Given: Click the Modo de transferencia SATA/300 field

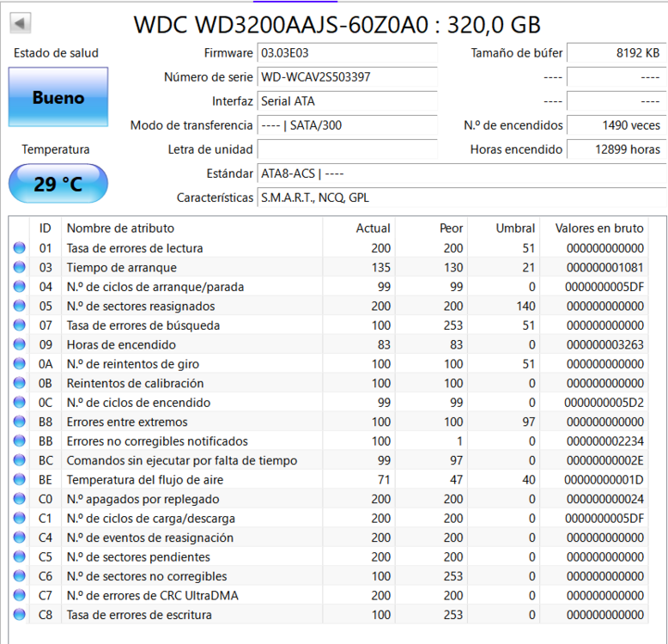Looking at the screenshot, I should (x=347, y=125).
